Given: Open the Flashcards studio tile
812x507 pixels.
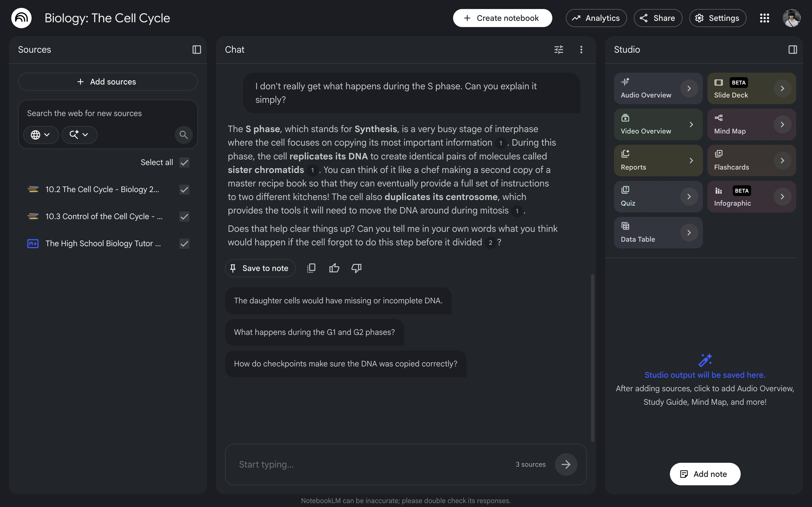Looking at the screenshot, I should [751, 160].
